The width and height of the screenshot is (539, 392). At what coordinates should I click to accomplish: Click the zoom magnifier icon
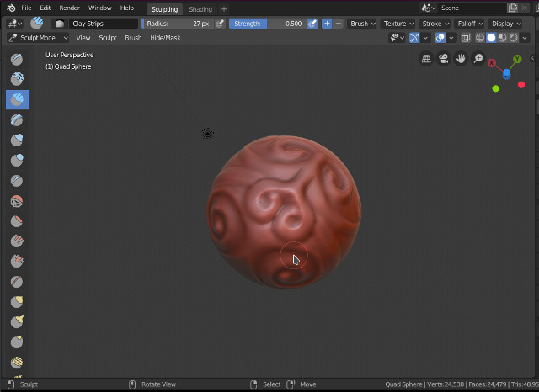(x=478, y=59)
